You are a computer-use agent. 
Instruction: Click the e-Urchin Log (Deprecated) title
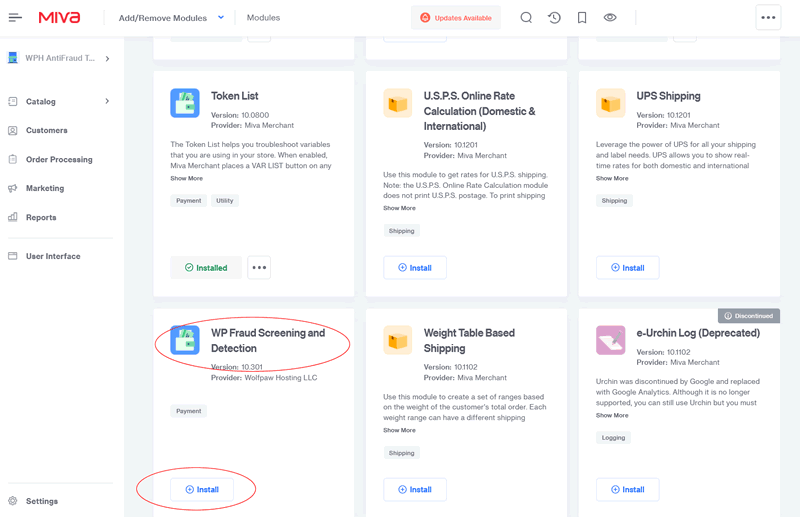tap(698, 333)
